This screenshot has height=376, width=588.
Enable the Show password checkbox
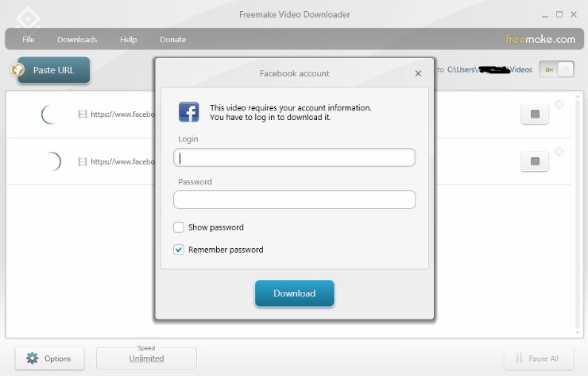point(179,227)
